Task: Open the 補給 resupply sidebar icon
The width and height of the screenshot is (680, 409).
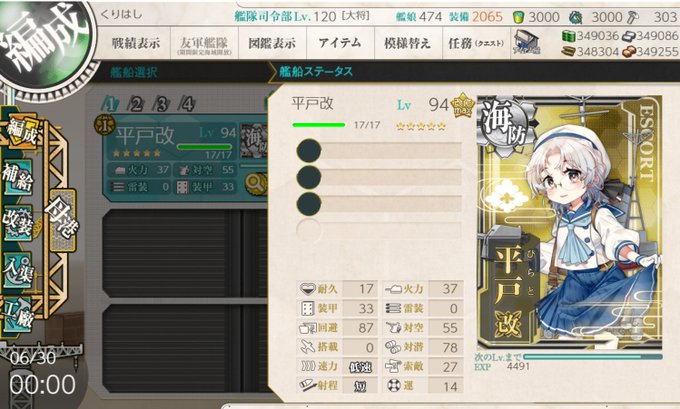Action: 18,177
